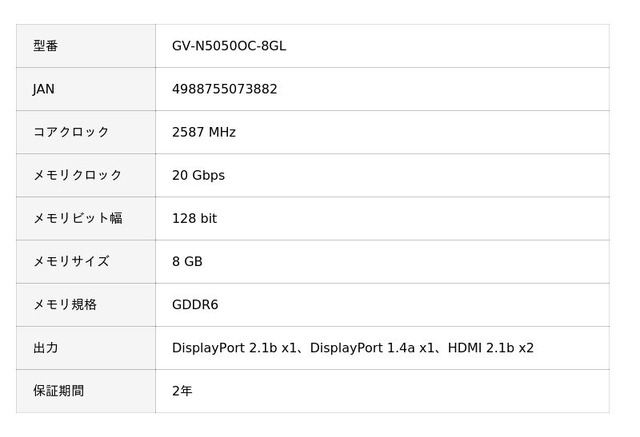The height and width of the screenshot is (437, 640).
Task: Select the 20 Gbps memory clock value
Action: click(198, 175)
